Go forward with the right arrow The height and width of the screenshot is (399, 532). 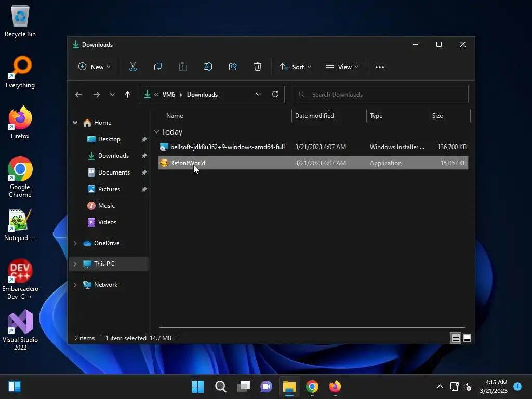pos(96,95)
